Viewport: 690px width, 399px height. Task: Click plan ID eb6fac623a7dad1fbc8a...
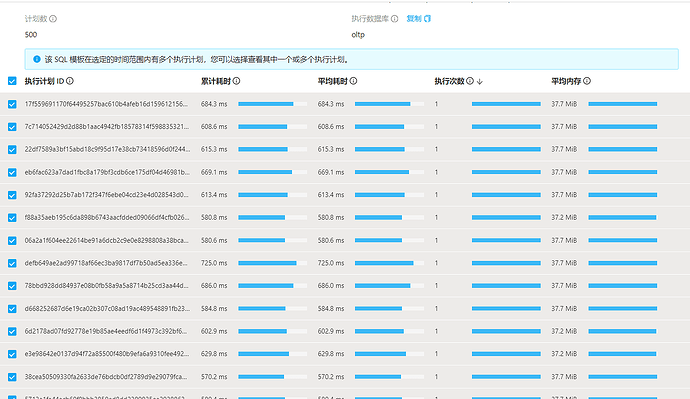click(107, 172)
